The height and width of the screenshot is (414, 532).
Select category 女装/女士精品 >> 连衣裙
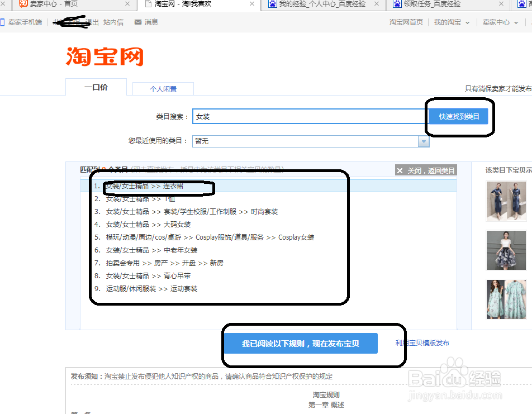pos(268,186)
